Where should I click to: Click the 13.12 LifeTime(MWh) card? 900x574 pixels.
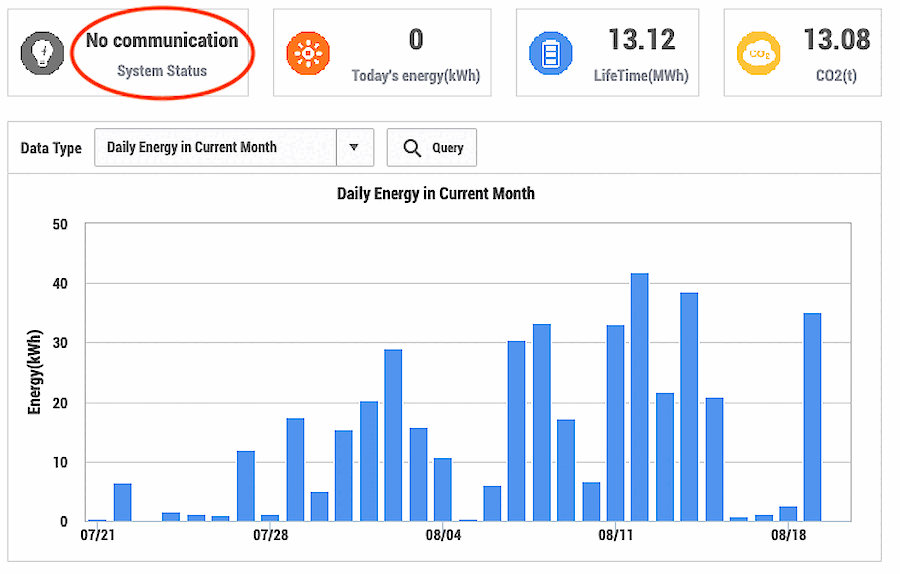[x=607, y=52]
